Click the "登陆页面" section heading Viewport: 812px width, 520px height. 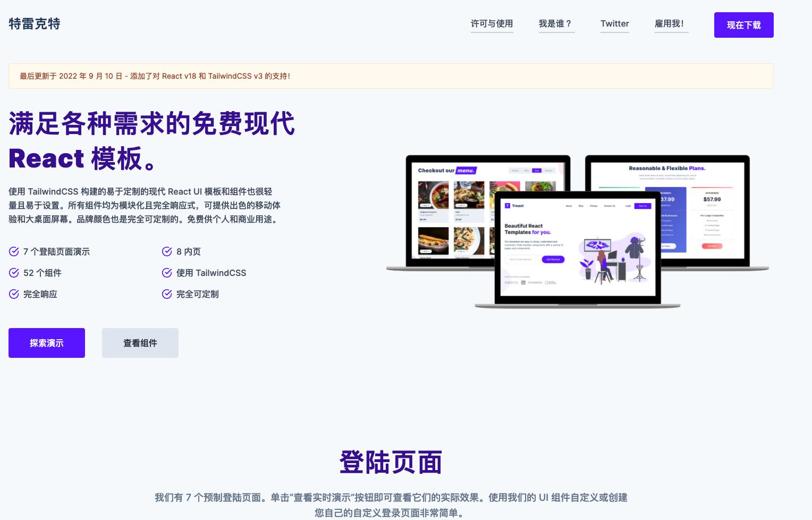(x=391, y=462)
